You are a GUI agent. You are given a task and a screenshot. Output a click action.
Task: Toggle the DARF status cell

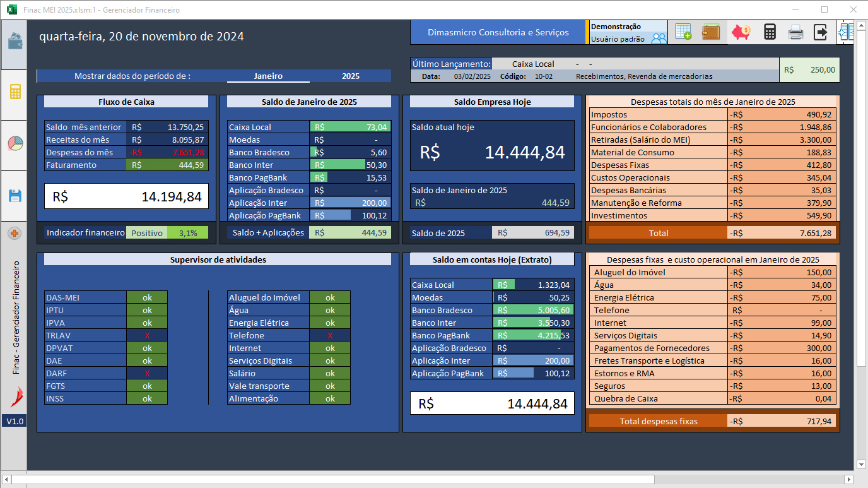coord(147,373)
